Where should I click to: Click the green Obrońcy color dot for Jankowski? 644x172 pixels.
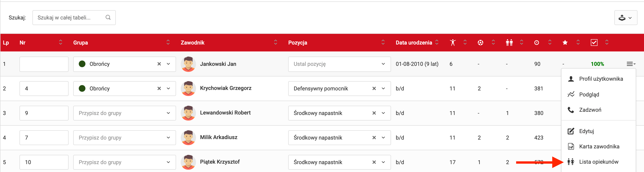click(x=82, y=64)
